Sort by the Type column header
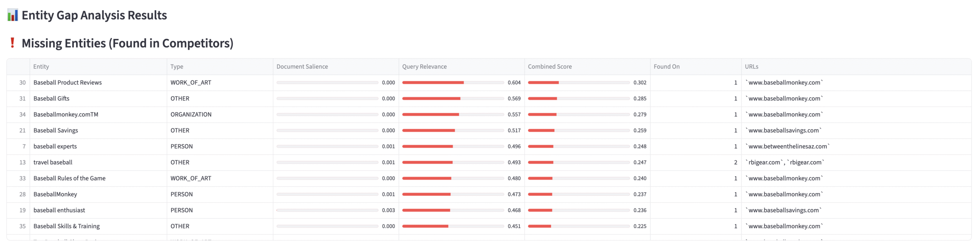 (177, 67)
